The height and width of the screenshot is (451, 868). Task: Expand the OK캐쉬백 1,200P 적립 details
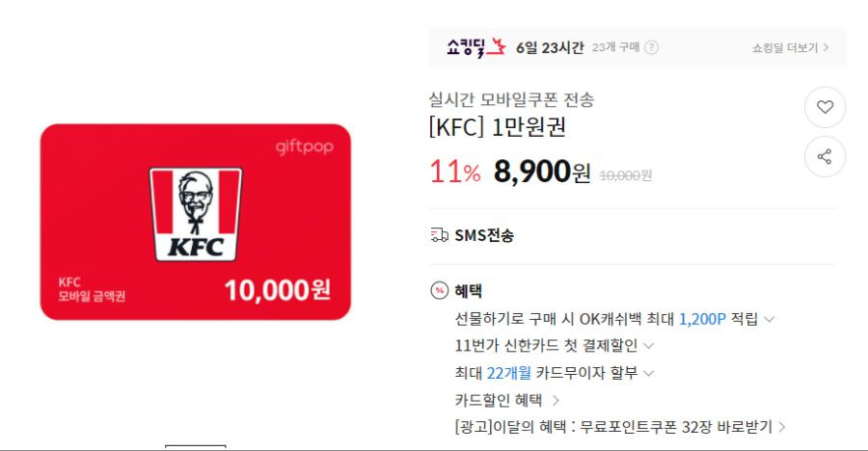pos(614,319)
